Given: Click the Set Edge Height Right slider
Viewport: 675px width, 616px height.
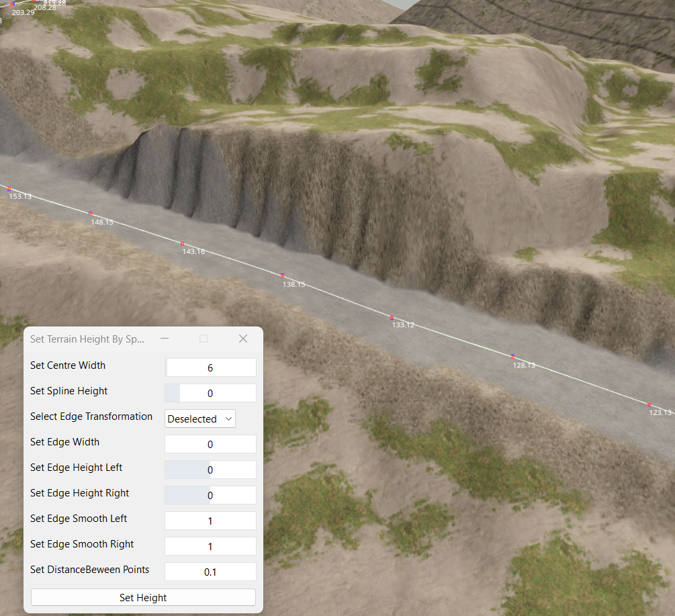Looking at the screenshot, I should 210,495.
